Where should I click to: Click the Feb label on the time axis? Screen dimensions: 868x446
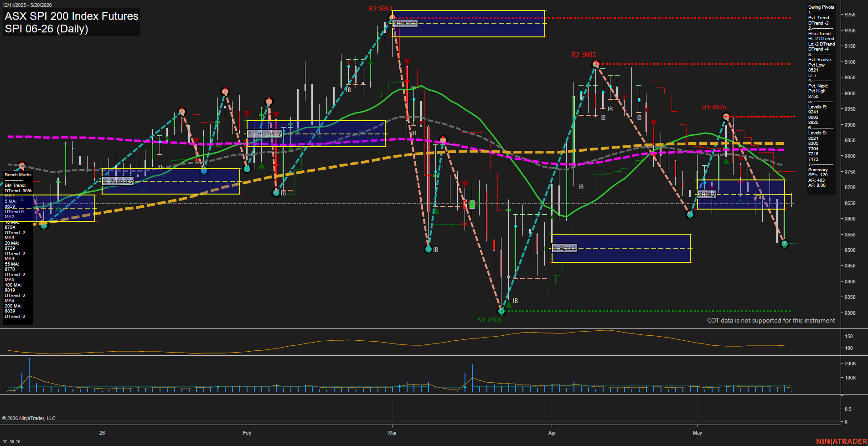tap(247, 433)
